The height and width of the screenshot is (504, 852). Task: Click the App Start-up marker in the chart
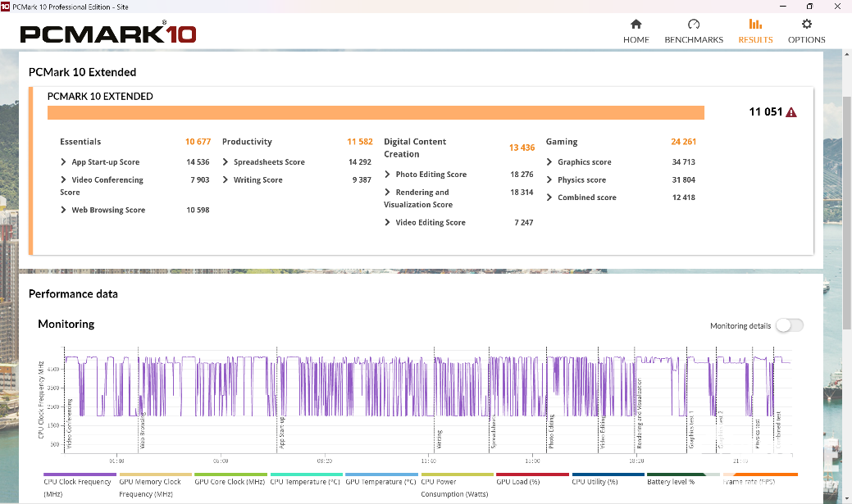point(282,433)
